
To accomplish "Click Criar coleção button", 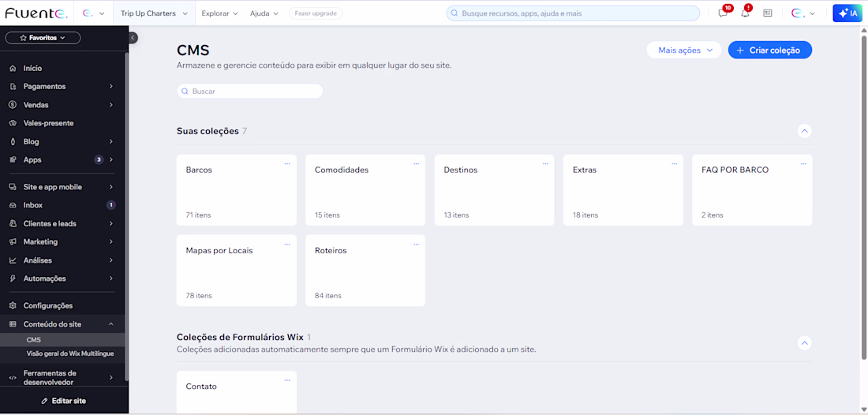I will point(770,50).
